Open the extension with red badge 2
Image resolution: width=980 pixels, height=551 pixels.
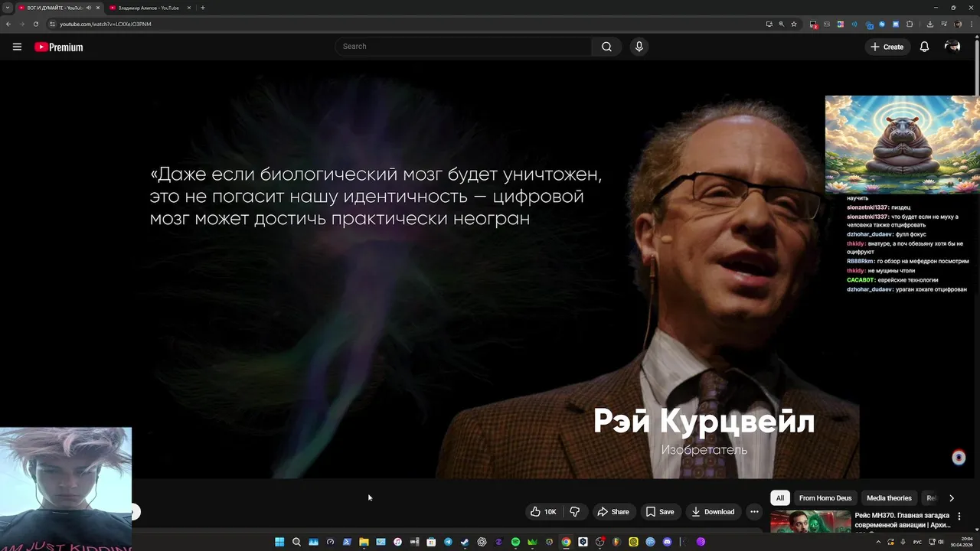tap(814, 24)
